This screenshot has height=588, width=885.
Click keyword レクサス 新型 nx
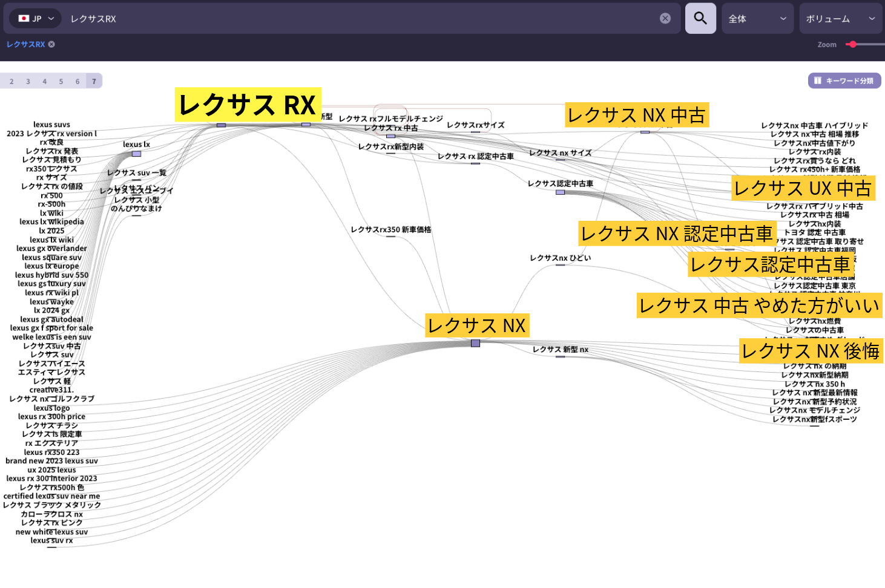point(561,350)
